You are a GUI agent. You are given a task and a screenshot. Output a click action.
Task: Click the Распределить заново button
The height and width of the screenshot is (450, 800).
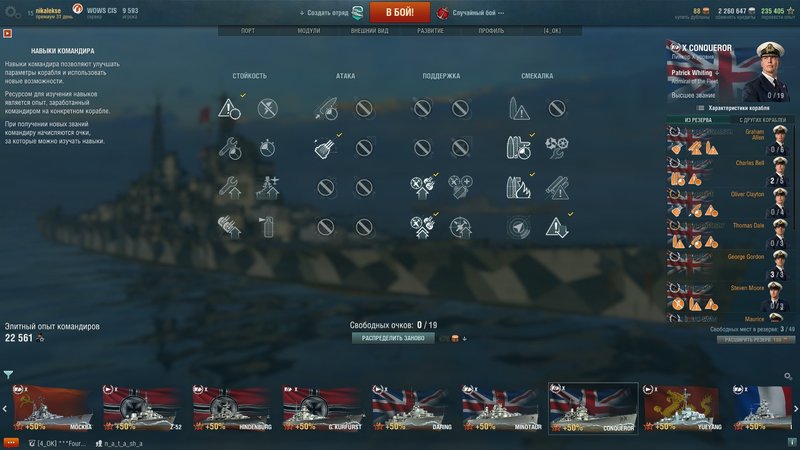[393, 338]
